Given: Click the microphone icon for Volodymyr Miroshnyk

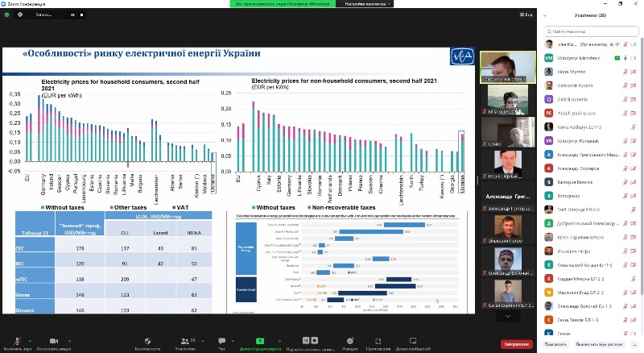Looking at the screenshot, I should pos(625,58).
